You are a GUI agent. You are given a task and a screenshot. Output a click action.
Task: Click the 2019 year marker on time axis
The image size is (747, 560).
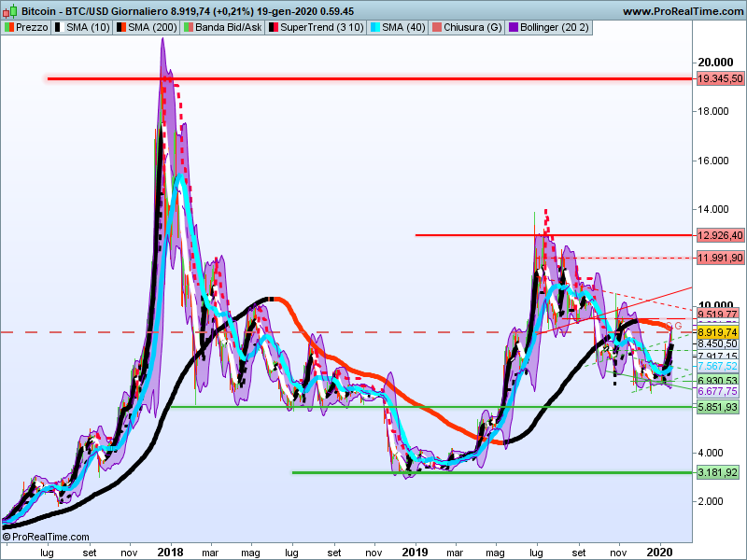point(416,552)
